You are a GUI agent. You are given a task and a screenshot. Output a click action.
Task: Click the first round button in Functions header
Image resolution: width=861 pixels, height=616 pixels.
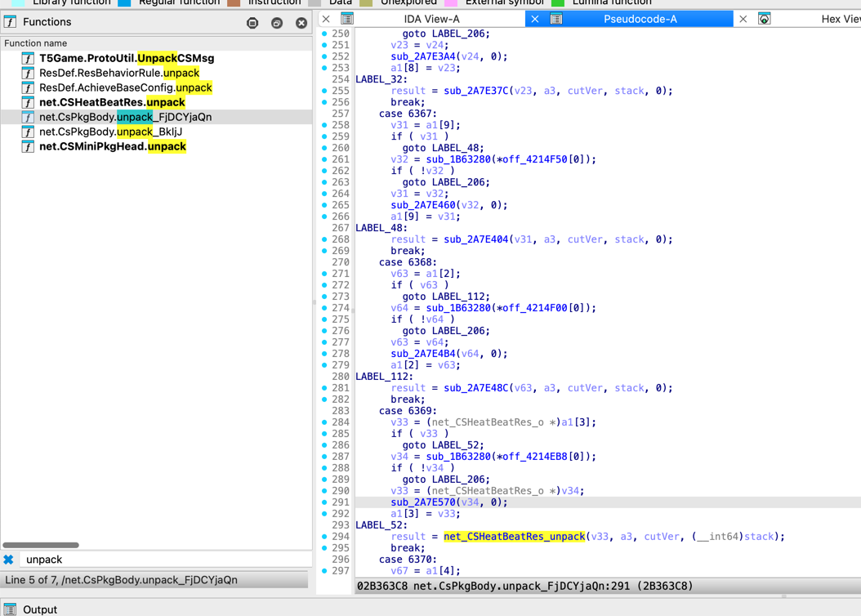(252, 23)
